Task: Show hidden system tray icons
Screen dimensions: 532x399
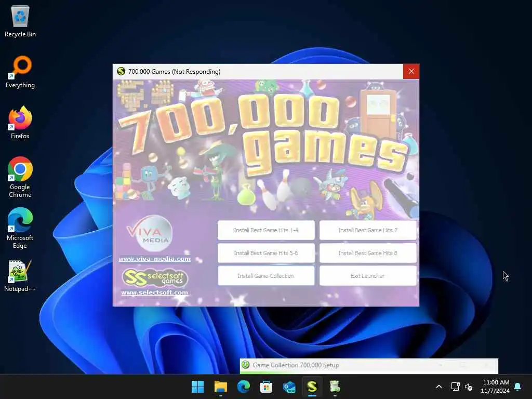Action: [x=438, y=387]
